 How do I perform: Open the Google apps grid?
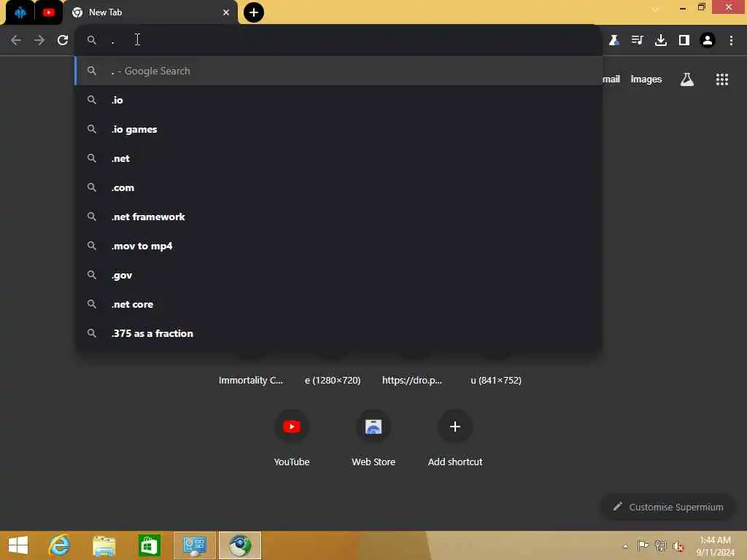(721, 79)
